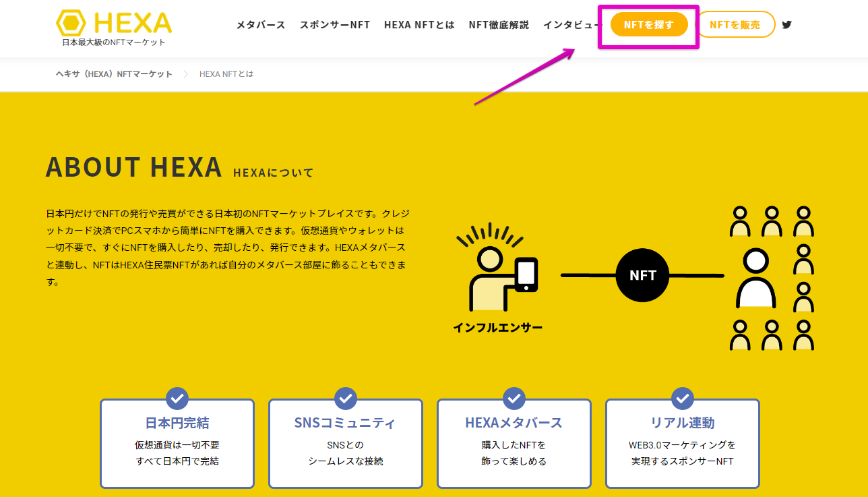Open the NFT徹底解説 menu item

[x=499, y=25]
